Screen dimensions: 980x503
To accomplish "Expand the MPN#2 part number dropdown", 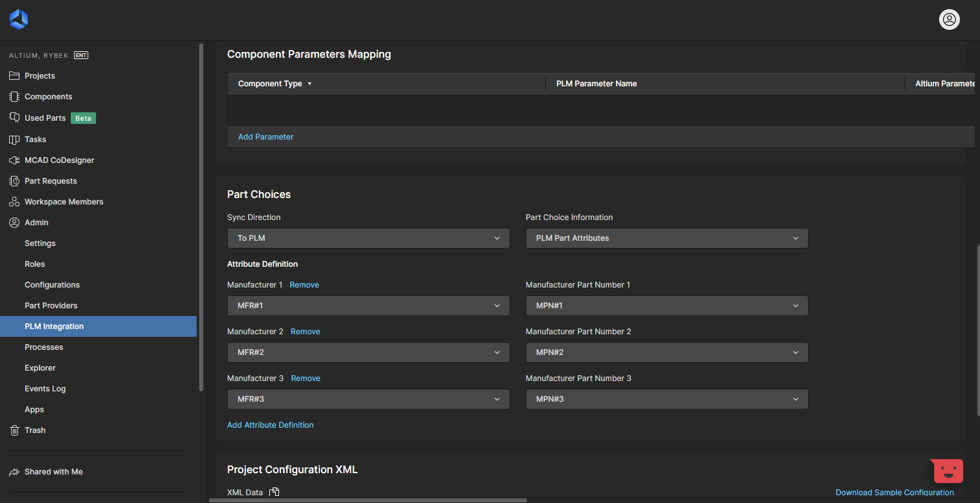I will 667,352.
